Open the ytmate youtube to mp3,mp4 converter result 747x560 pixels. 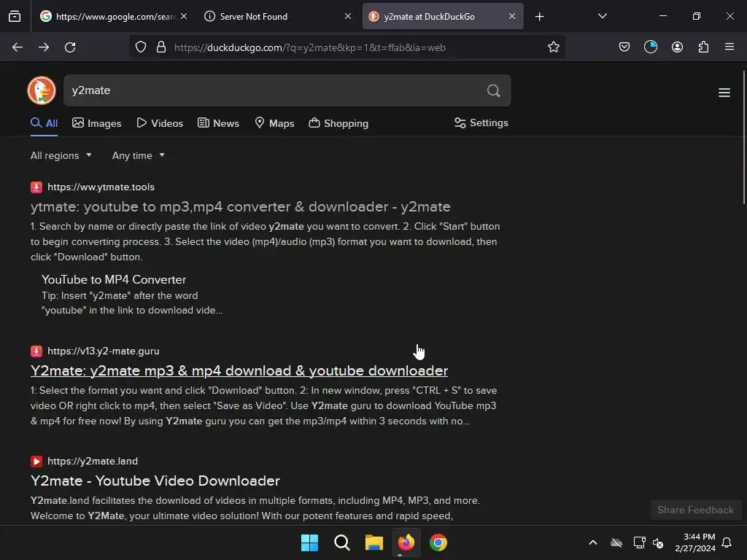point(241,206)
